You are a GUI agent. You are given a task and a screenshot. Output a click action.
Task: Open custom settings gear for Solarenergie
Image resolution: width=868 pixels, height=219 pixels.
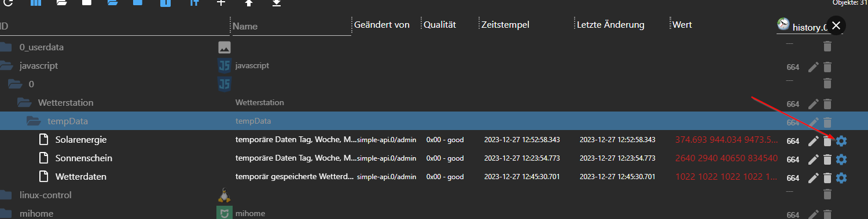[x=841, y=141]
